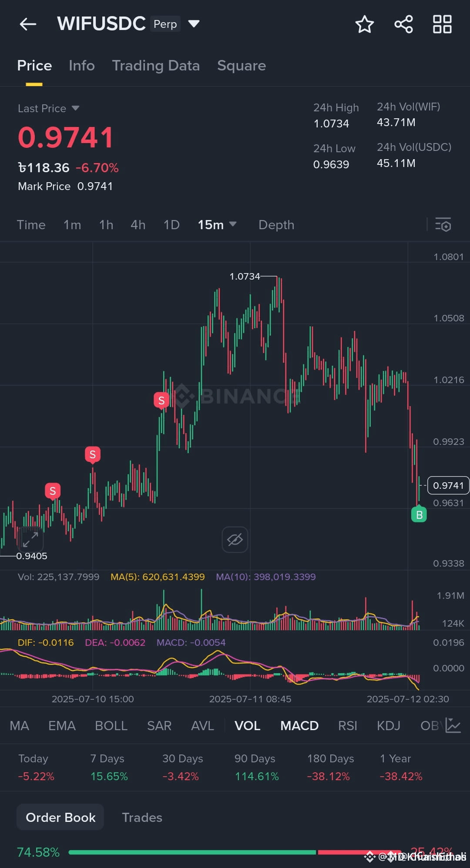Image resolution: width=470 pixels, height=868 pixels.
Task: Toggle the RSI indicator
Action: (x=348, y=725)
